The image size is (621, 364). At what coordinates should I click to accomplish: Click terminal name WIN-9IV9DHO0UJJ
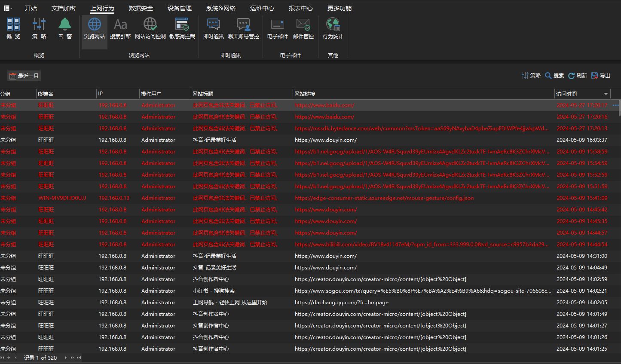tap(62, 198)
